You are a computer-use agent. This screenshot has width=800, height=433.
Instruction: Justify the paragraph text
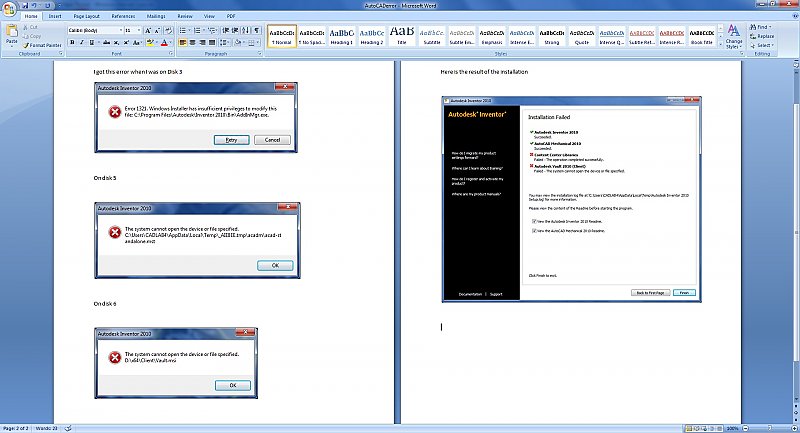[212, 42]
